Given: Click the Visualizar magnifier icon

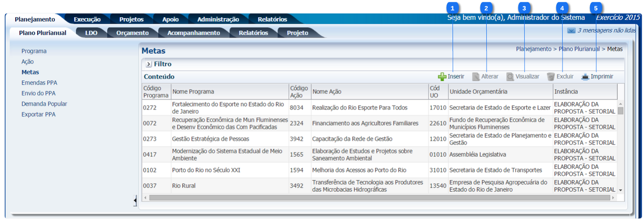Looking at the screenshot, I should pos(510,77).
